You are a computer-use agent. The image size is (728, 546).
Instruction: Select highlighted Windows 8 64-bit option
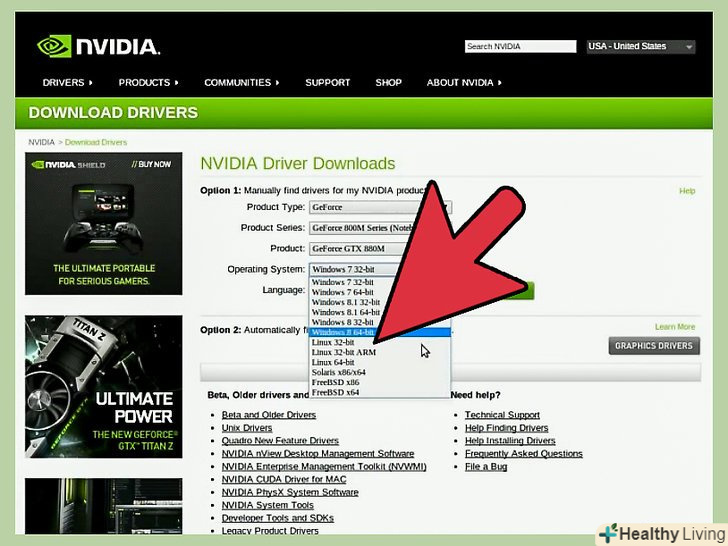(380, 332)
